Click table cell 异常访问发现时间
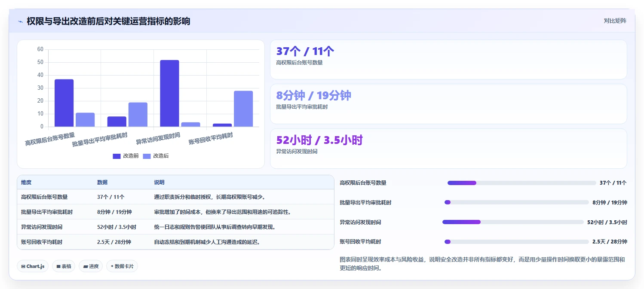The image size is (644, 289). coord(42,227)
